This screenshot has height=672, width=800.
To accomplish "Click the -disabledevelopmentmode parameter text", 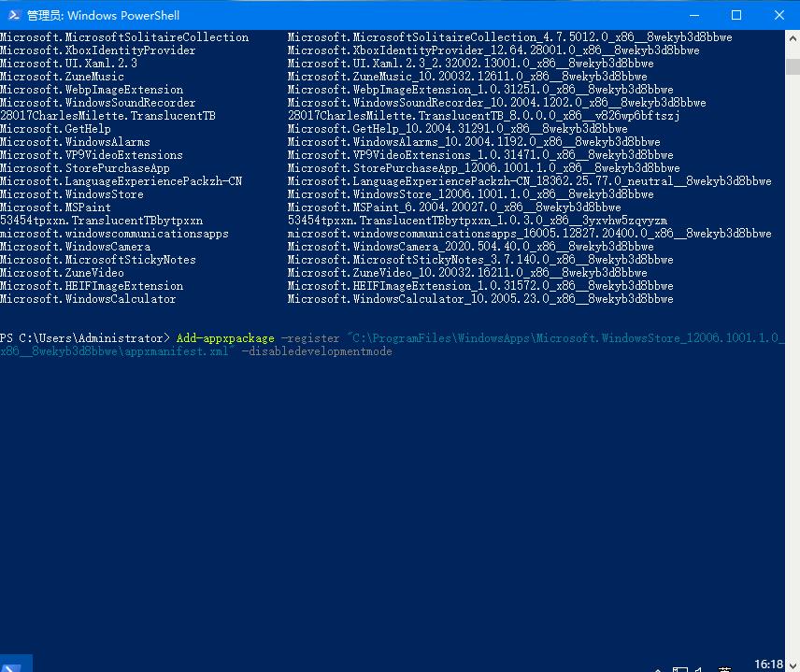I will pos(317,351).
